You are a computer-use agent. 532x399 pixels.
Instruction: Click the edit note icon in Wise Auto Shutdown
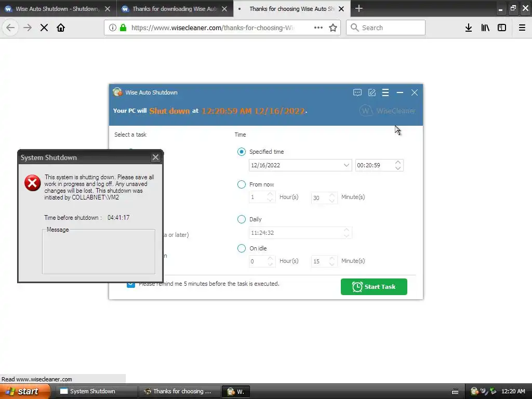tap(372, 92)
